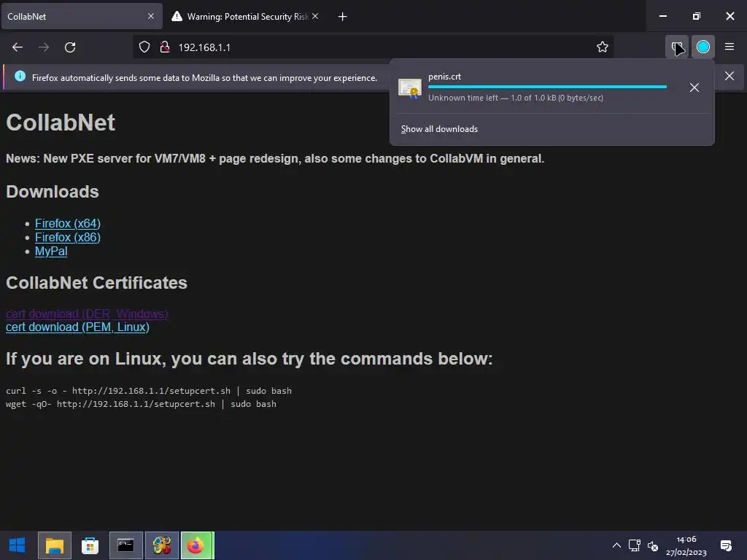Click the Firefox taskbar icon

(197, 545)
